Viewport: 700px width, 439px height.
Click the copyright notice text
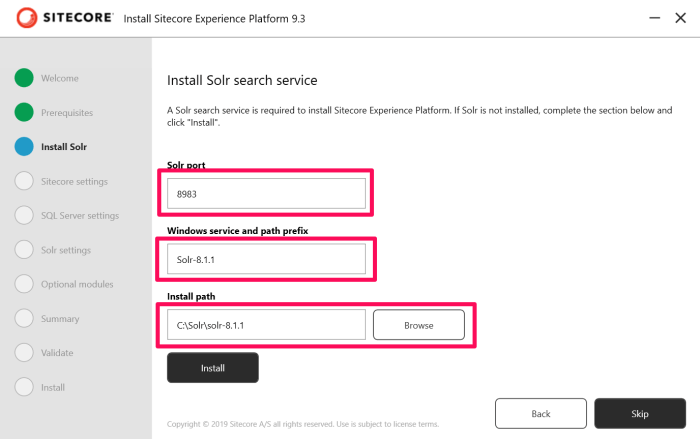point(303,424)
